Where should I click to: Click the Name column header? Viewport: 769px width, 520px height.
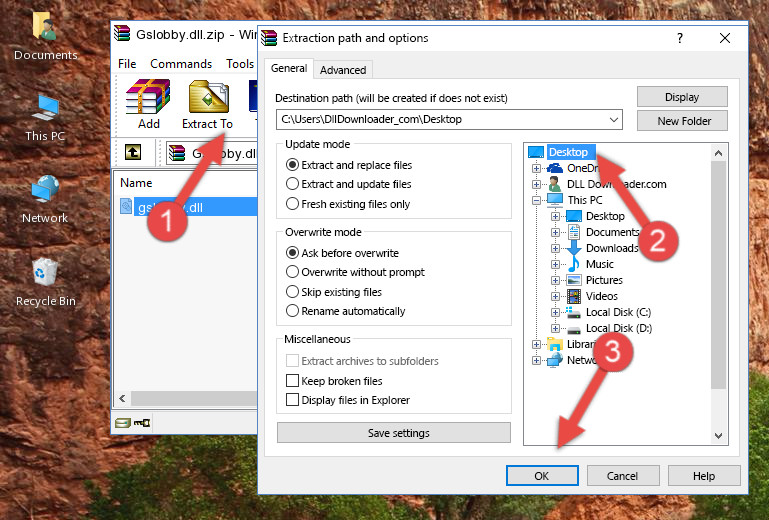[x=136, y=183]
